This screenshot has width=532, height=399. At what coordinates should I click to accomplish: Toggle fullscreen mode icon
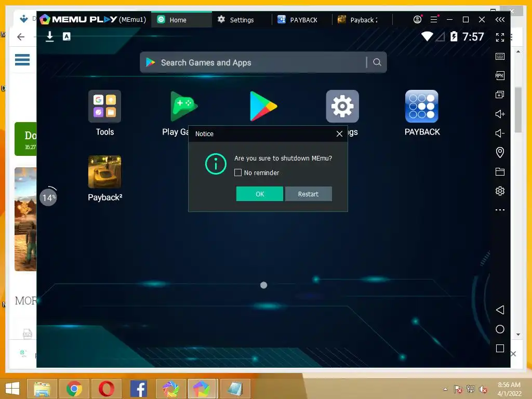click(x=500, y=37)
